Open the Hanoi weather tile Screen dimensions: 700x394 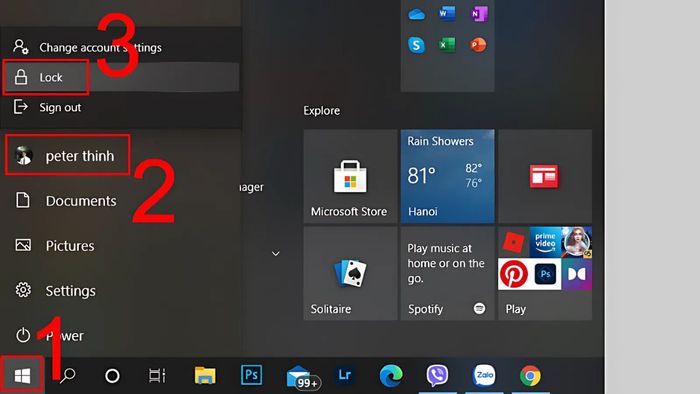point(447,176)
